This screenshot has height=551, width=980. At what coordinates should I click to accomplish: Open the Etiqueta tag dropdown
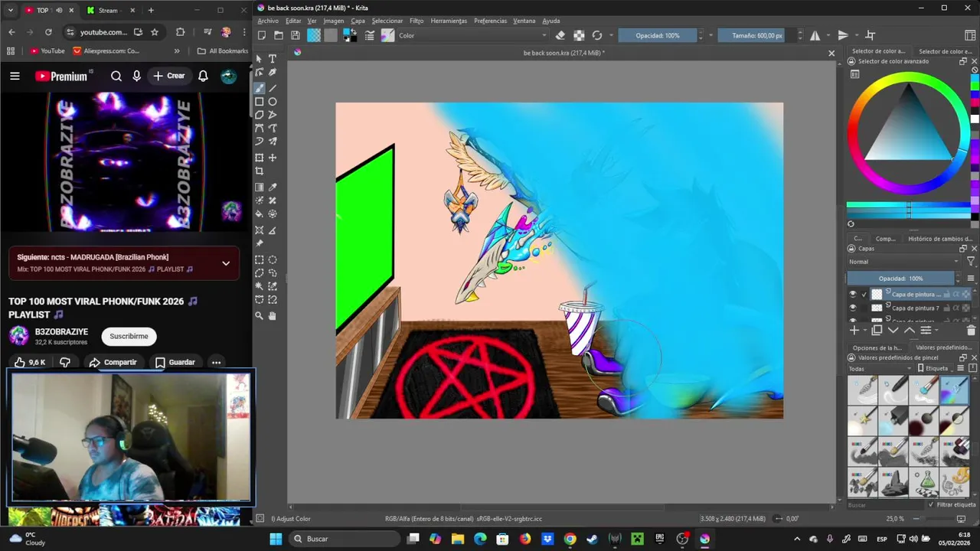pos(937,368)
